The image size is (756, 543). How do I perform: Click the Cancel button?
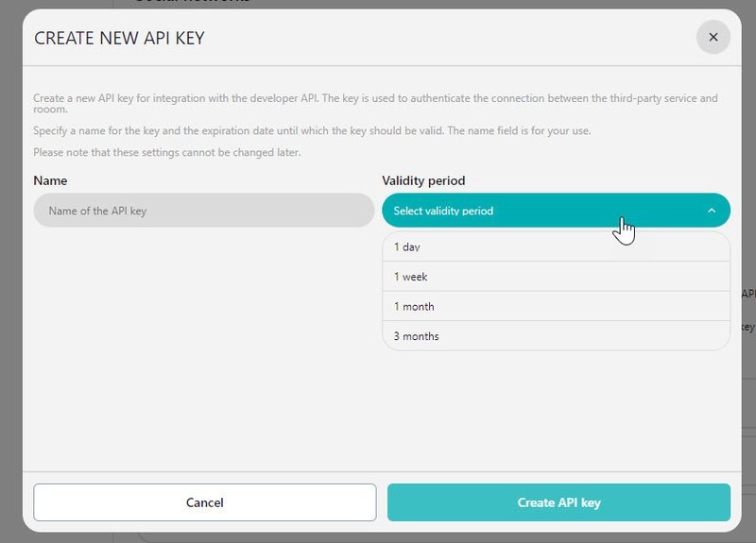click(205, 502)
